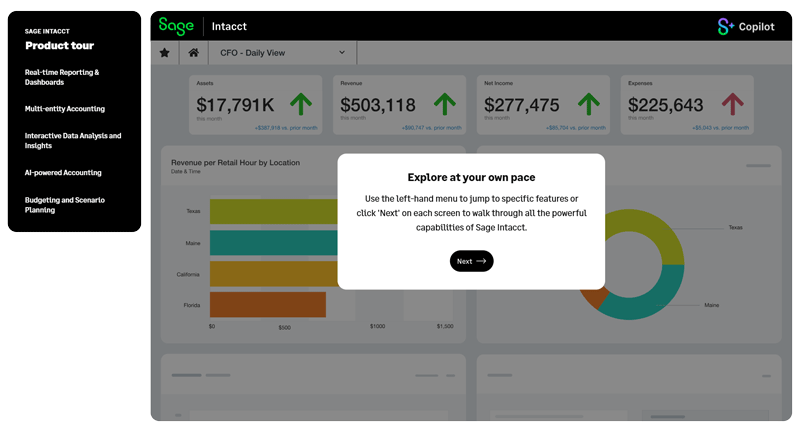Expand the CFO - Daily View dropdown

(x=283, y=53)
